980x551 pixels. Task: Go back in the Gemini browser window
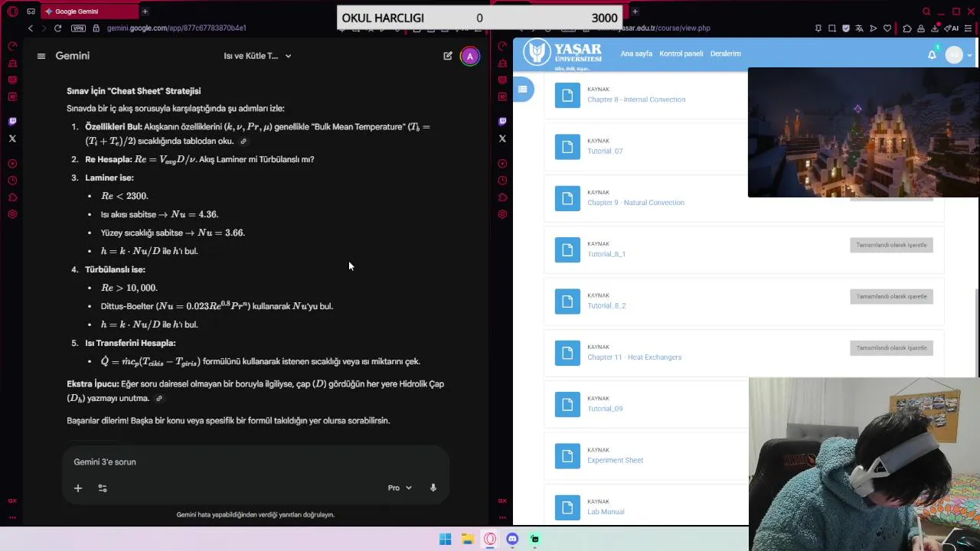tap(31, 28)
